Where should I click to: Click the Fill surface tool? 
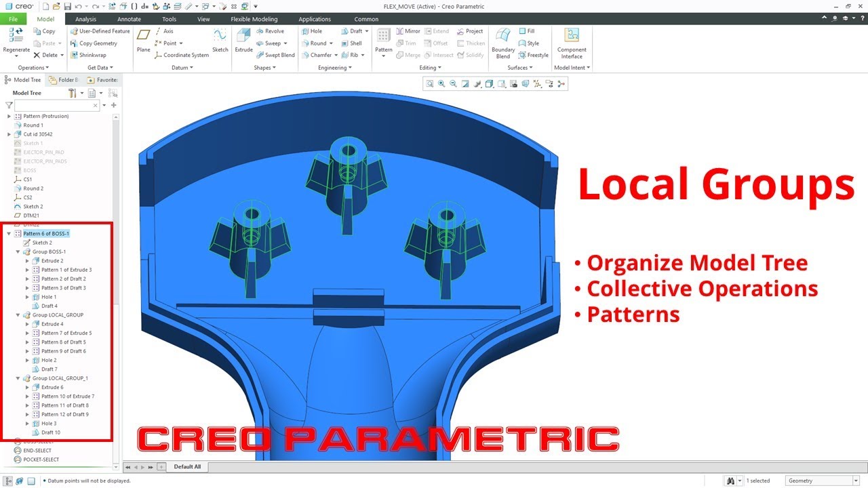(x=526, y=31)
